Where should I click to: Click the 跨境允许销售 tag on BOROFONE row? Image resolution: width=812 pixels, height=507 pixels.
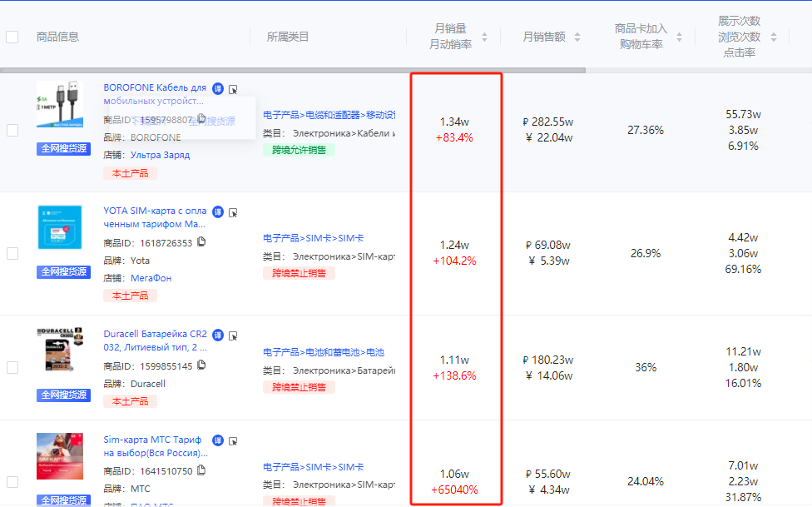(299, 151)
